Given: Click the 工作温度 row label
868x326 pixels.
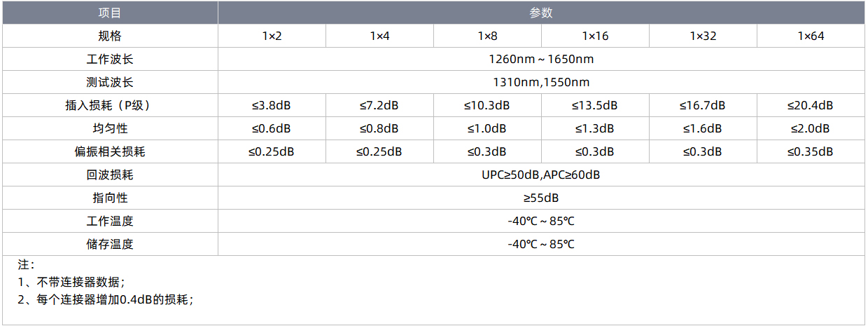Looking at the screenshot, I should (x=110, y=221).
